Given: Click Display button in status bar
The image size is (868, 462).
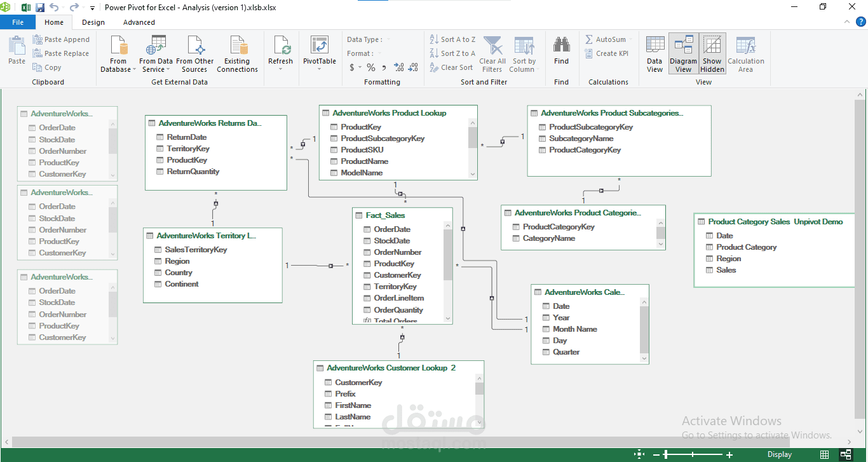Looking at the screenshot, I should pos(780,454).
